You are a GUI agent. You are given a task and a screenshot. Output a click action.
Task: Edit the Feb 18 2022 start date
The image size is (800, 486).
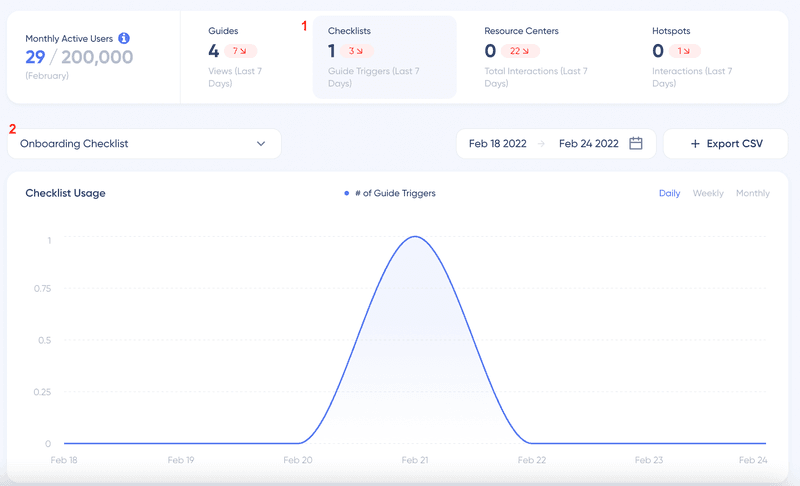497,144
